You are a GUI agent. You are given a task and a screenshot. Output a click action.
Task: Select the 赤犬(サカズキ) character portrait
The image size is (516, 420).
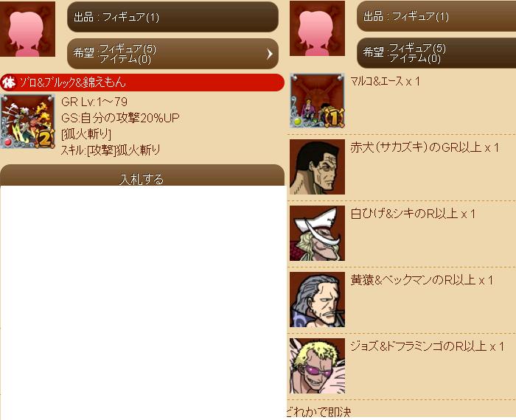(317, 167)
